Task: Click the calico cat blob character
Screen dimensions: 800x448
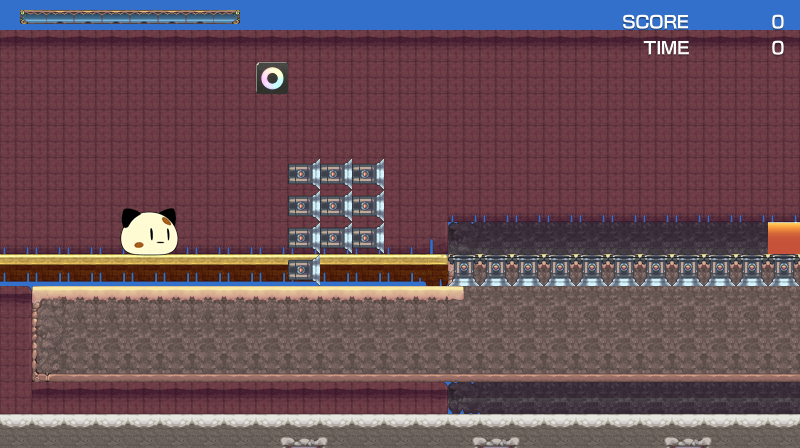Action: click(x=149, y=232)
